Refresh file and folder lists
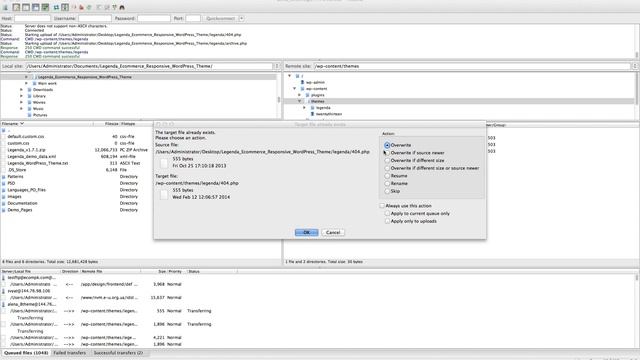Viewport: 640px width, 360px height. (x=56, y=7)
